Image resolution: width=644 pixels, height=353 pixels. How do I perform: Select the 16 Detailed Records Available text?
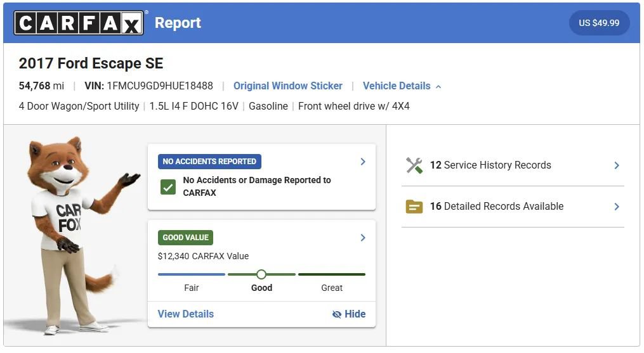coord(497,206)
